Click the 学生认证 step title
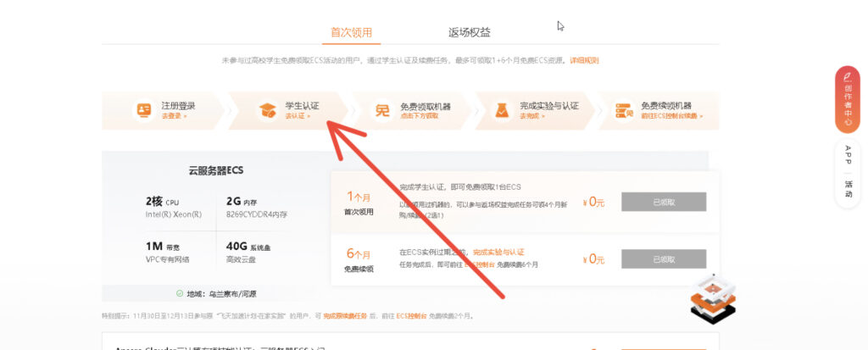 [303, 106]
